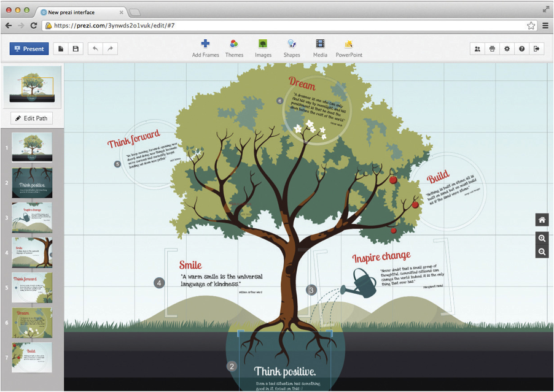Click the Edit Path button

point(32,118)
